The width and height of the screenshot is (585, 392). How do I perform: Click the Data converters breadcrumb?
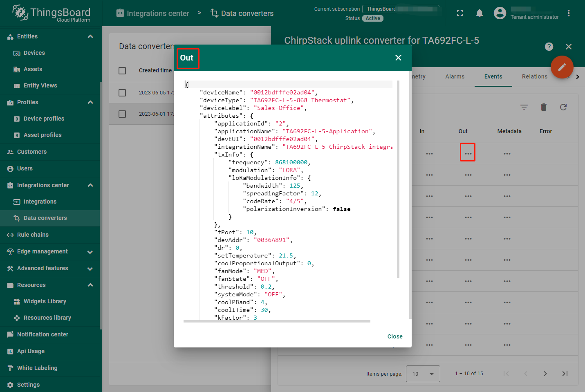242,13
